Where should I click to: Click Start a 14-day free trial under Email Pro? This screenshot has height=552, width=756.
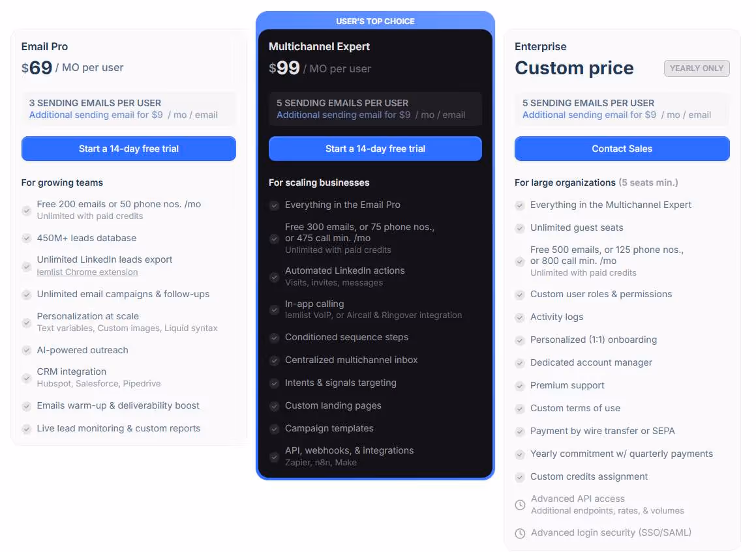[128, 149]
